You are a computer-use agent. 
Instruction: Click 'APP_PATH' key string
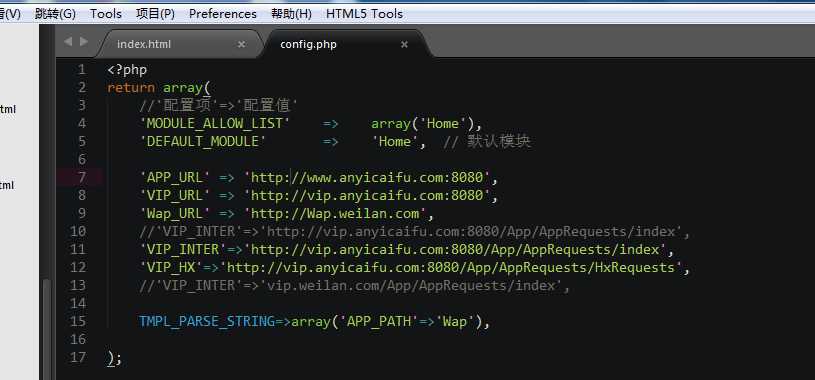click(x=379, y=322)
